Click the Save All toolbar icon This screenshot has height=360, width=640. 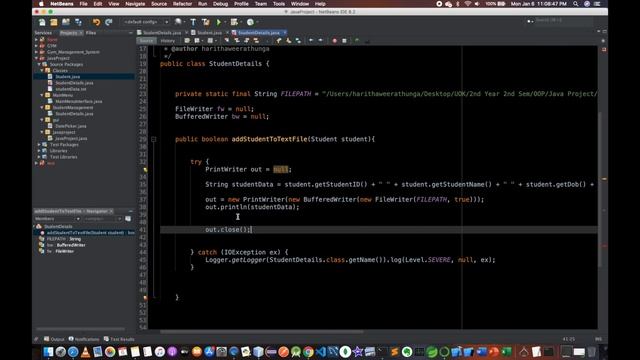click(78, 22)
